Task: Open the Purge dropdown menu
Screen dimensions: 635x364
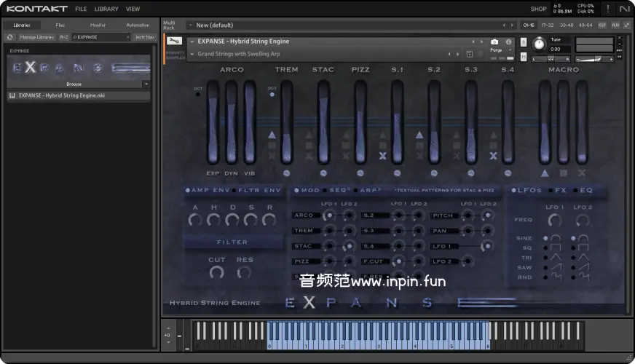Action: 498,50
